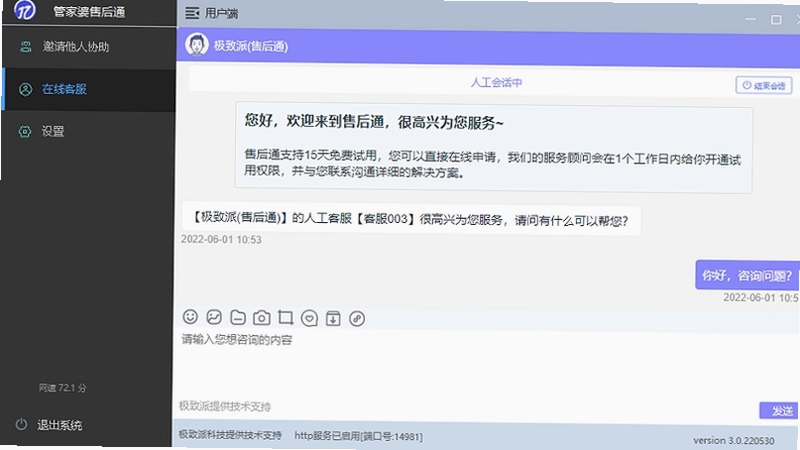Image resolution: width=800 pixels, height=450 pixels.
Task: Click the 管家婆售后通 logo icon
Action: pos(24,10)
